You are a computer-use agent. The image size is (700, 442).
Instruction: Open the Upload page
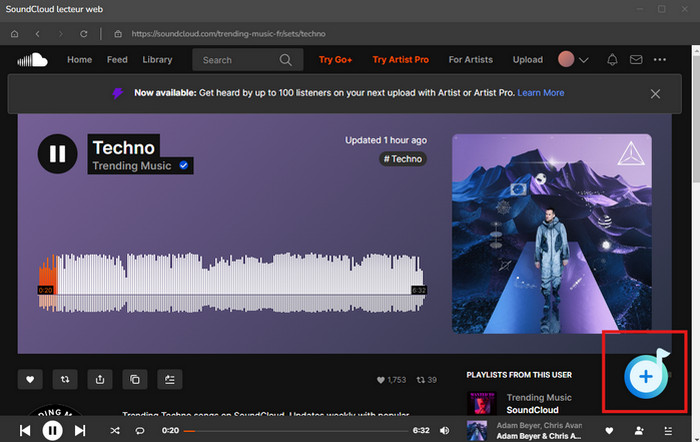click(528, 60)
